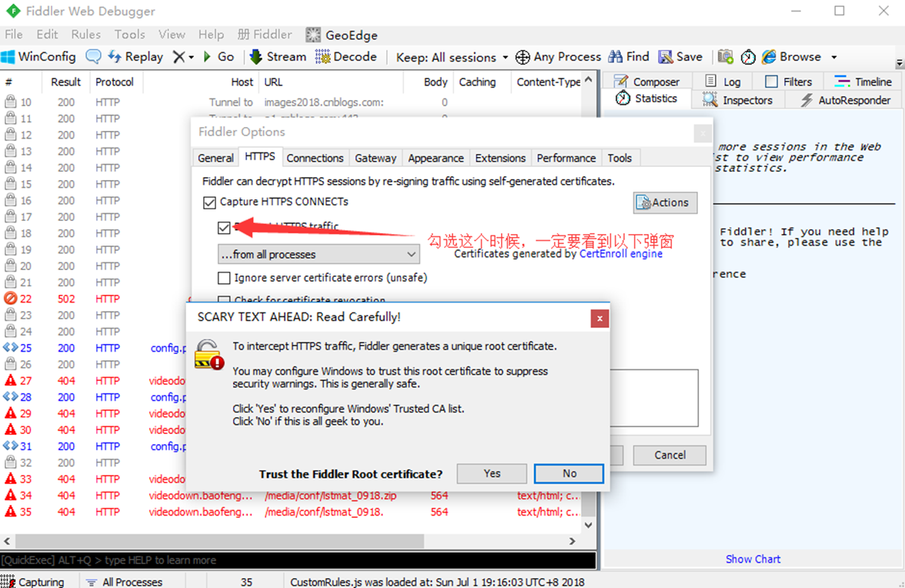The height and width of the screenshot is (588, 905).
Task: Click the Browse Internet Explorer icon
Action: 769,56
